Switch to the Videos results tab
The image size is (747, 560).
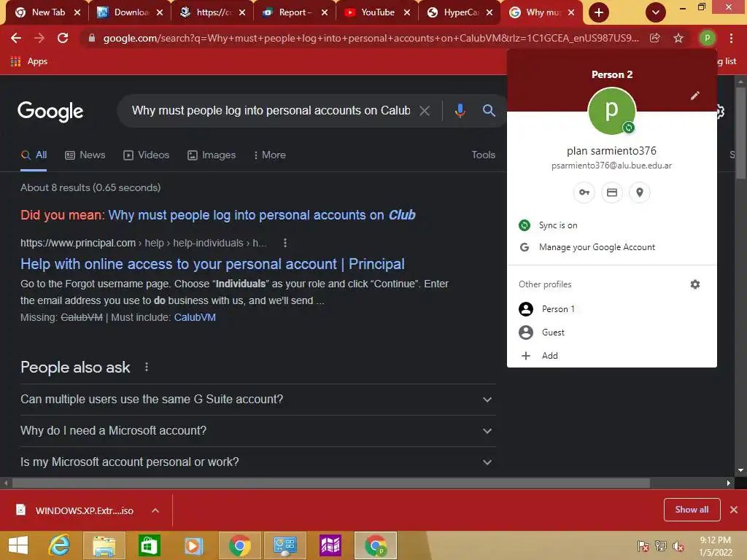(146, 155)
